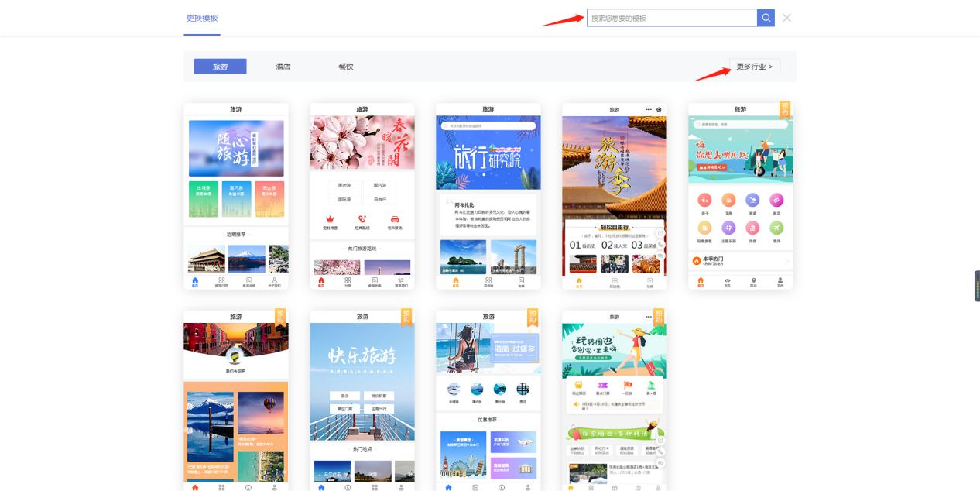Click the crown 定制旅游 icon
This screenshot has height=491, width=980.
tap(331, 219)
